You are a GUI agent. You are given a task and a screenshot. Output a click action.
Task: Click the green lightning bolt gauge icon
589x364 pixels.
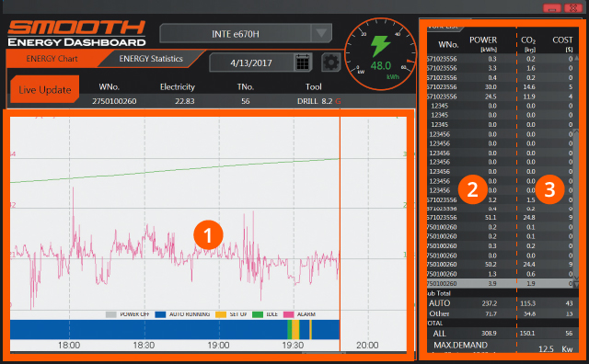380,45
